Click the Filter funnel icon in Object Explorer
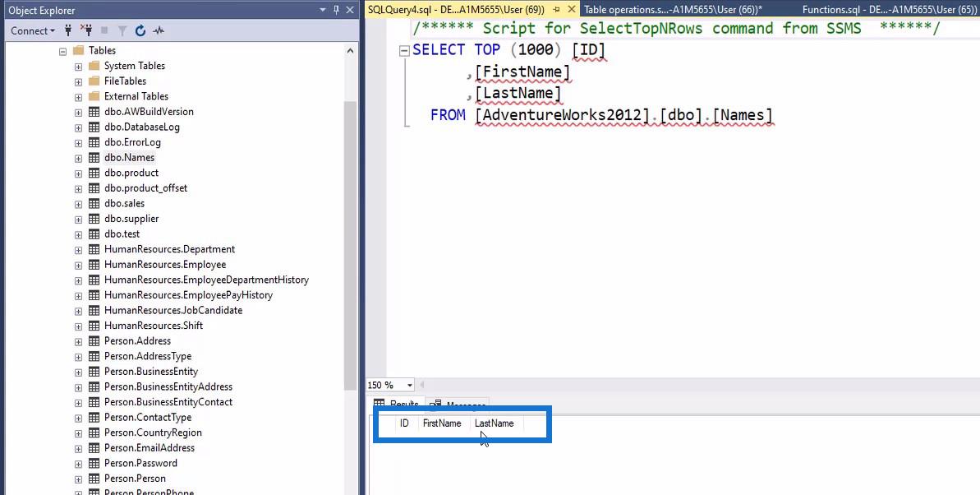980x495 pixels. 122,30
